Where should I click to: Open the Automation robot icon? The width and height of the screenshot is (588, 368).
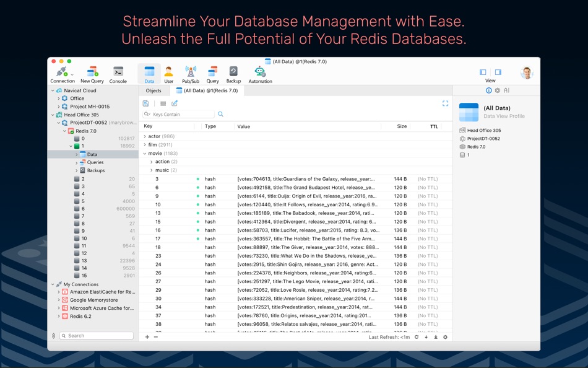coord(260,75)
